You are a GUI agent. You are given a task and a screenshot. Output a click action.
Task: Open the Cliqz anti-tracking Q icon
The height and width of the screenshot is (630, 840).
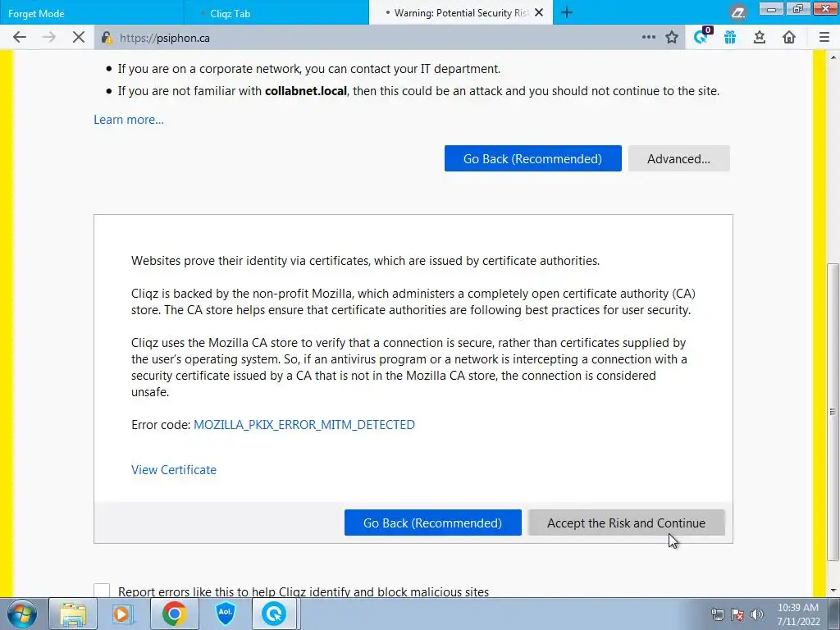[702, 36]
